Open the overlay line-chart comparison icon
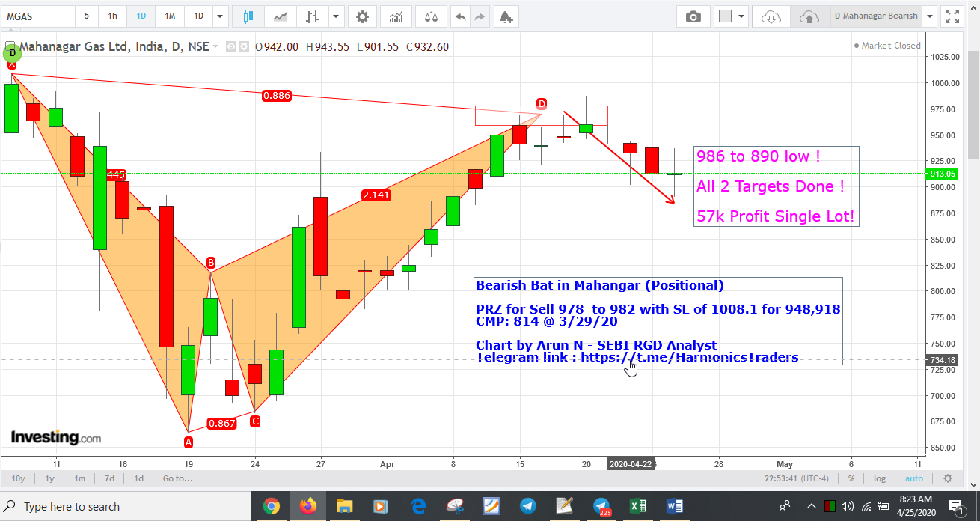Image resolution: width=980 pixels, height=521 pixels. (x=281, y=16)
